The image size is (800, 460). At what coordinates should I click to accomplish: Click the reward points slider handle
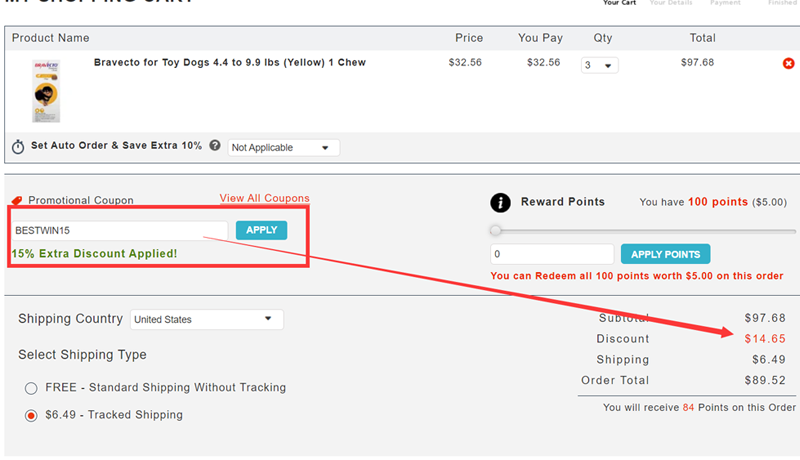pyautogui.click(x=495, y=231)
